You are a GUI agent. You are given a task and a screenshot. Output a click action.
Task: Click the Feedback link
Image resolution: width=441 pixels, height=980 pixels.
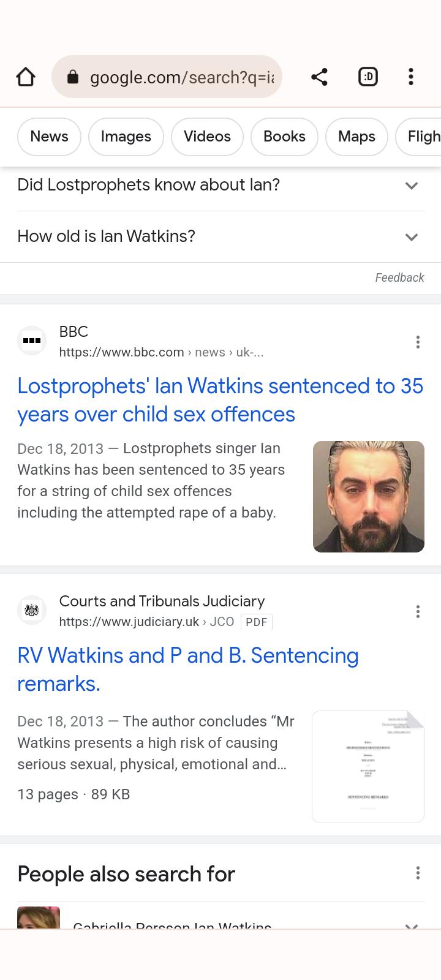pyautogui.click(x=399, y=277)
